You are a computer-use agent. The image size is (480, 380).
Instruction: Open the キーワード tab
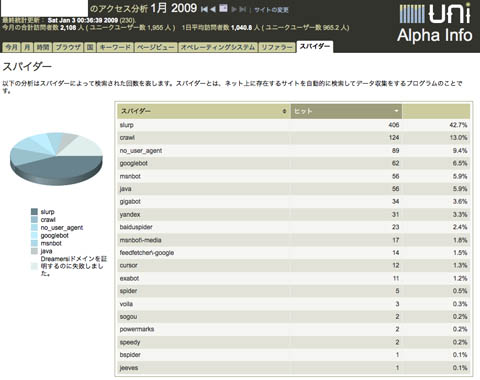click(x=115, y=47)
